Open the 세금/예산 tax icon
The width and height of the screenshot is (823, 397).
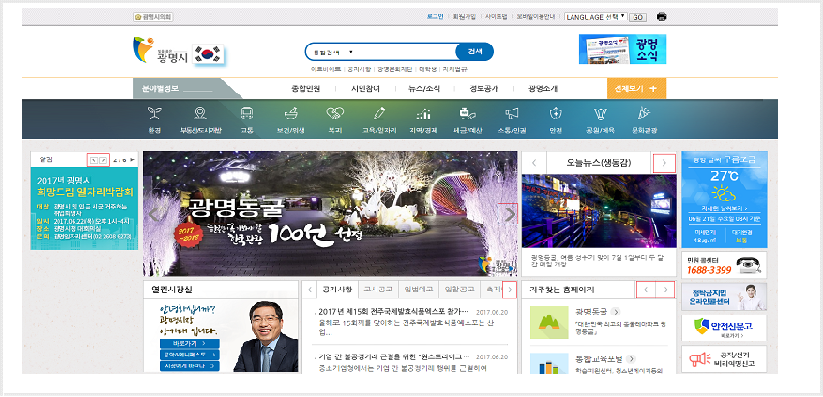(467, 113)
